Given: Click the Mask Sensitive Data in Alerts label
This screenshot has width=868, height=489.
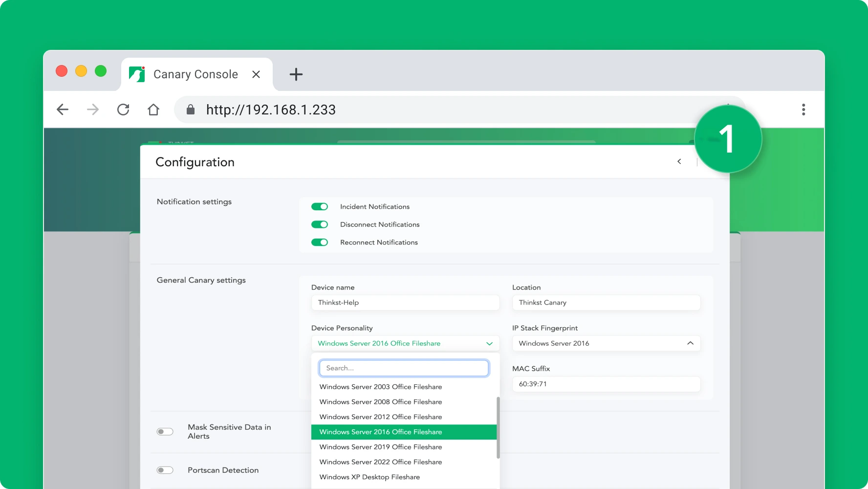Looking at the screenshot, I should click(229, 432).
